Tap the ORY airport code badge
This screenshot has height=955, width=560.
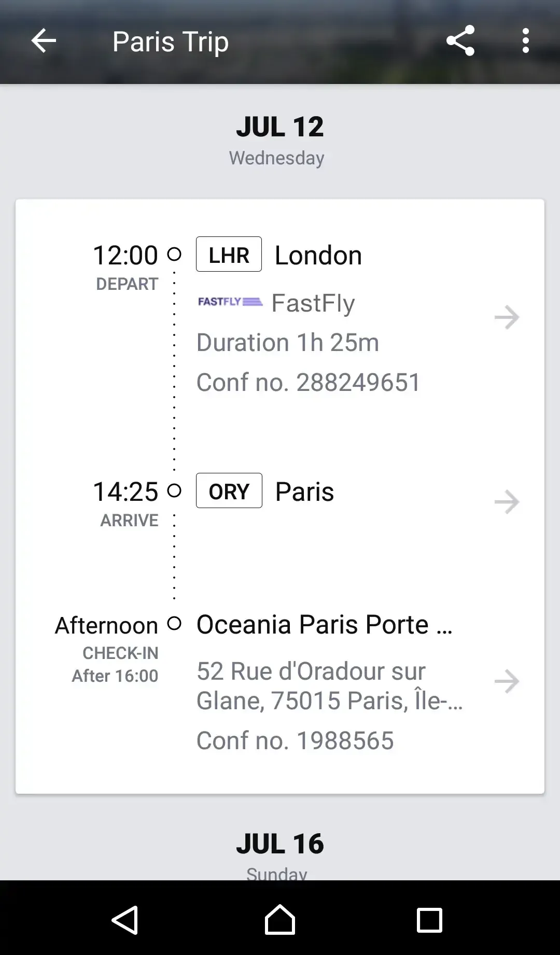click(x=229, y=491)
